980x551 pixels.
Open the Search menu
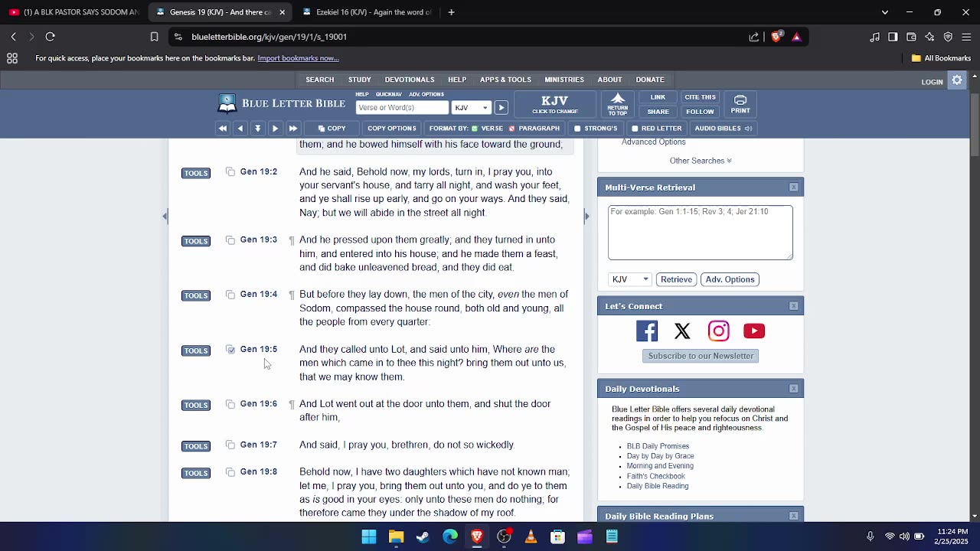(x=320, y=80)
